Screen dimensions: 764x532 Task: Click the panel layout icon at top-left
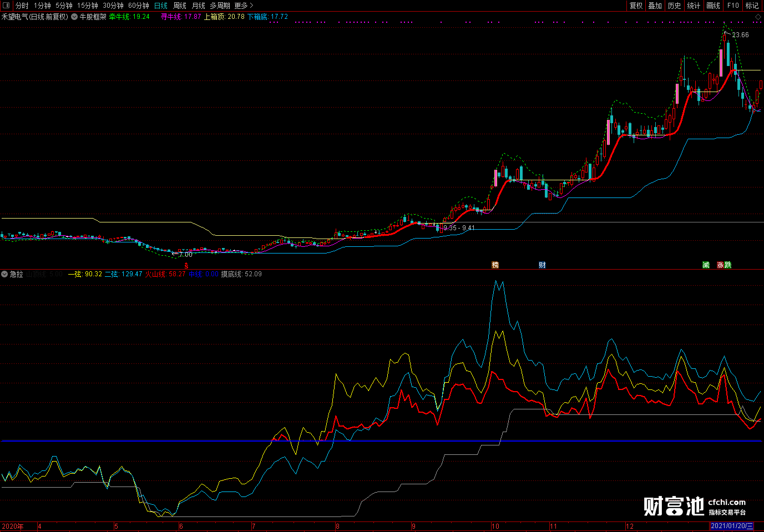[x=6, y=6]
